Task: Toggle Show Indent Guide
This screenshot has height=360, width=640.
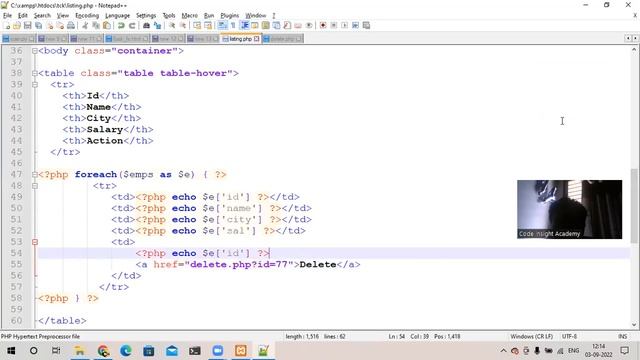Action: click(244, 25)
